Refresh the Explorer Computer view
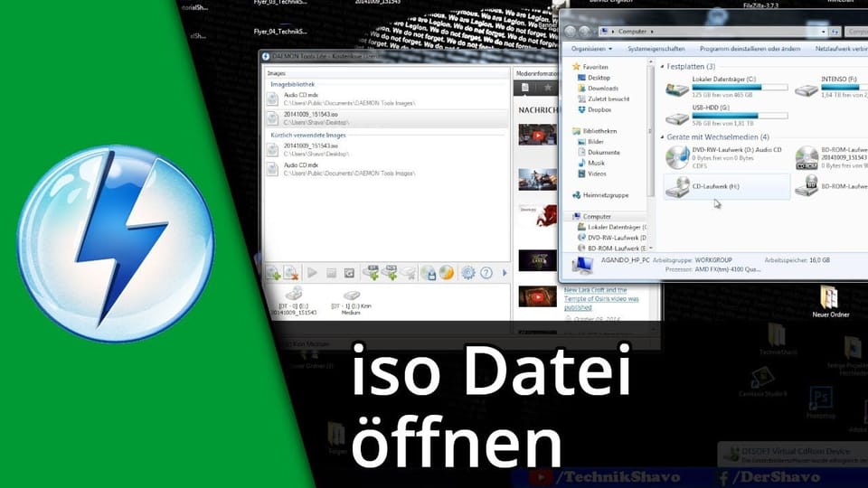 click(835, 32)
